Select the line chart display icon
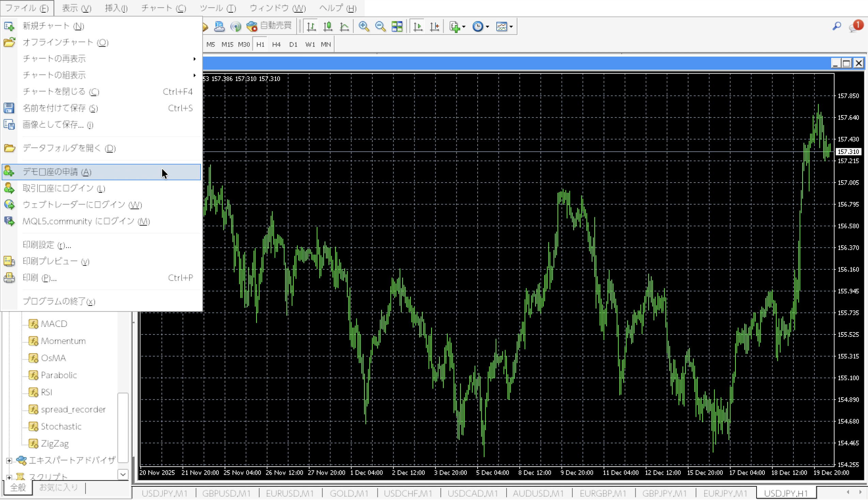Screen dimensions: 868x500 tap(344, 27)
